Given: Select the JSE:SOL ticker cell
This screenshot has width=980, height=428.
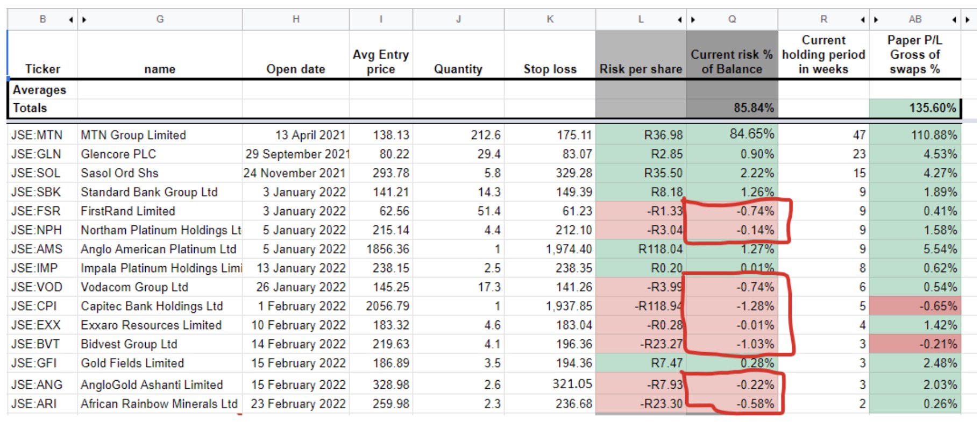Looking at the screenshot, I should (42, 173).
